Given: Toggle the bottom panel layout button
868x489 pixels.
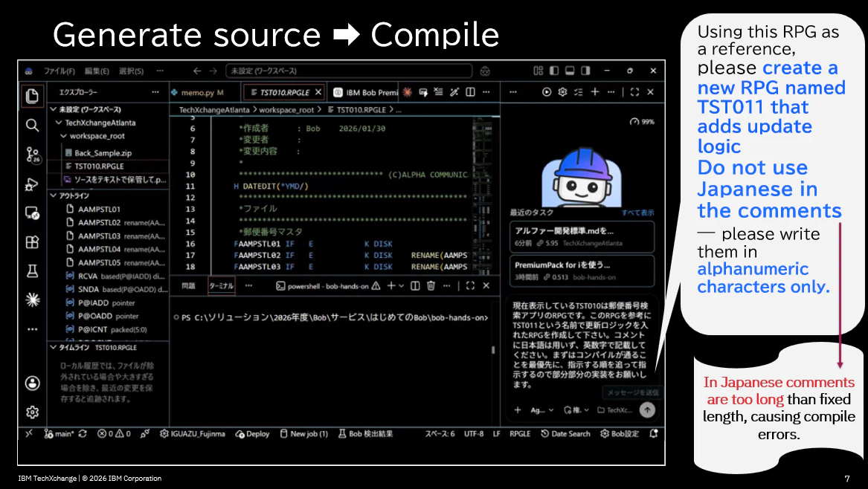Looking at the screenshot, I should point(570,71).
